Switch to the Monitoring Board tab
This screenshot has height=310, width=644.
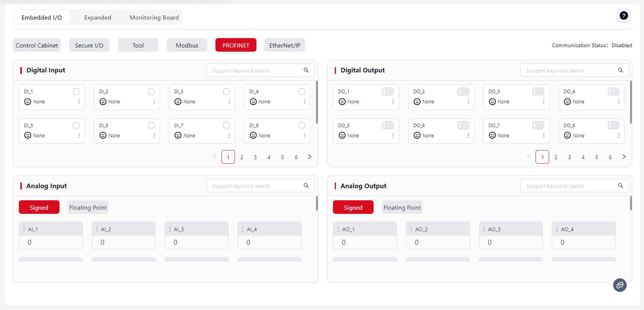tap(154, 18)
